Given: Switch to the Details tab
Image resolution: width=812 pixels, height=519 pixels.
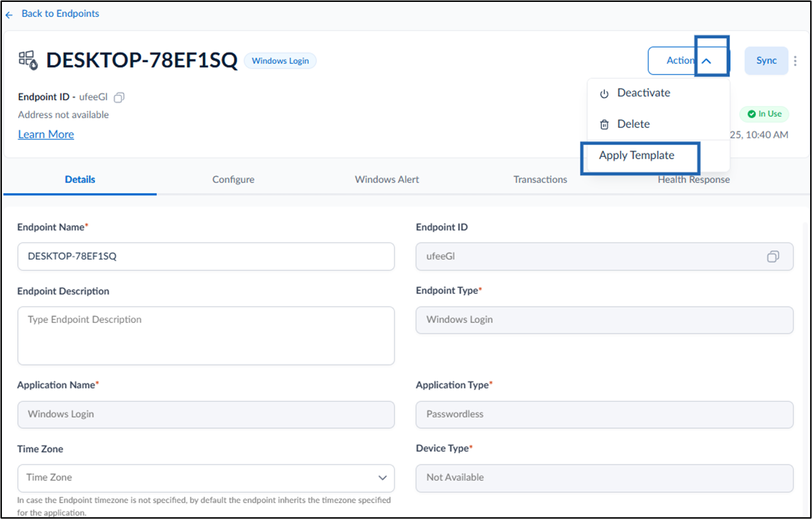Looking at the screenshot, I should click(x=80, y=180).
